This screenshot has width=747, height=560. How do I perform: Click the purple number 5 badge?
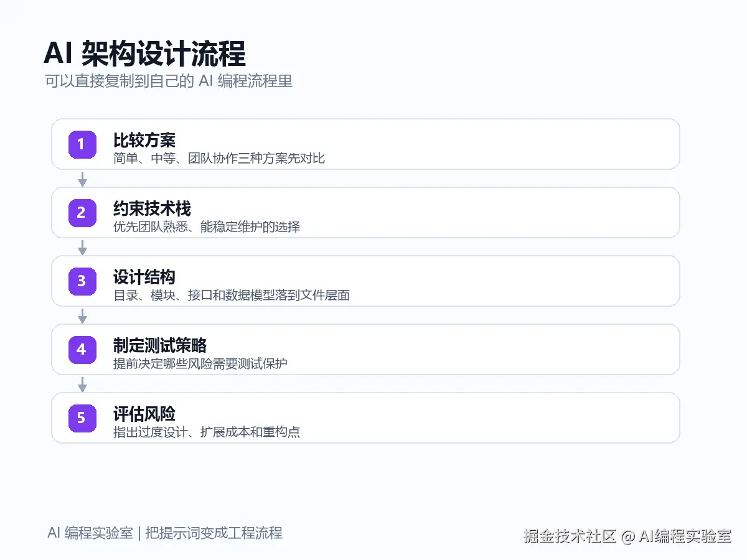[82, 418]
